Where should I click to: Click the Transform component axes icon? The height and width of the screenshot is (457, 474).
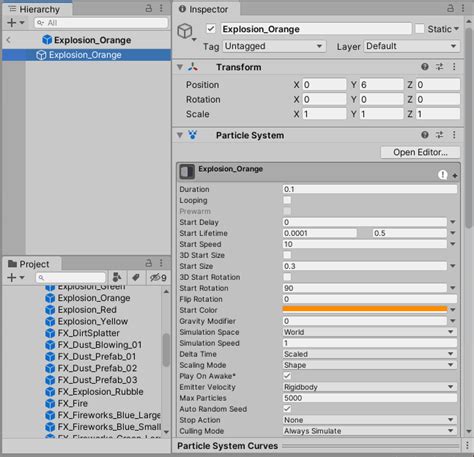[193, 67]
